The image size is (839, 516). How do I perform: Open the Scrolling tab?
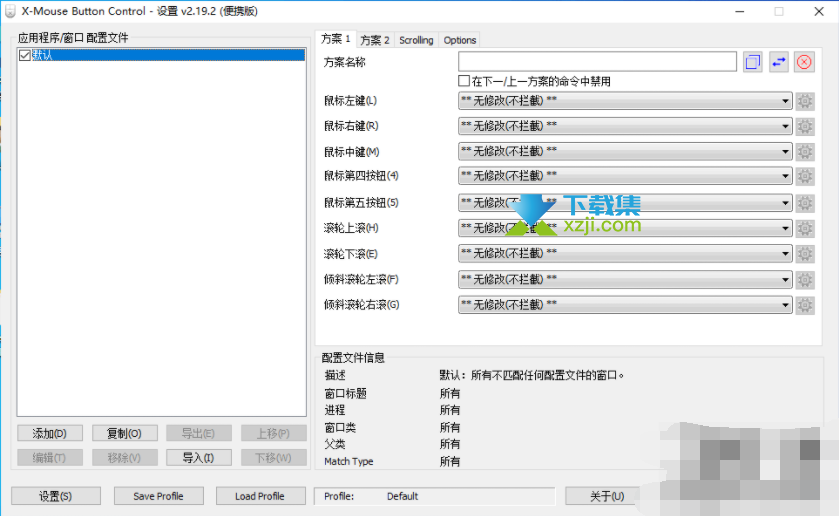point(416,40)
